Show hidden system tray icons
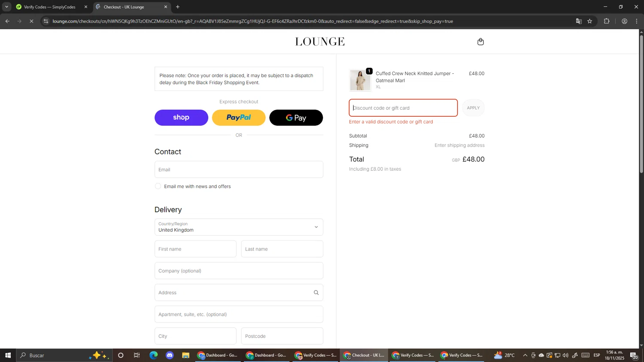The height and width of the screenshot is (362, 644). (x=525, y=355)
